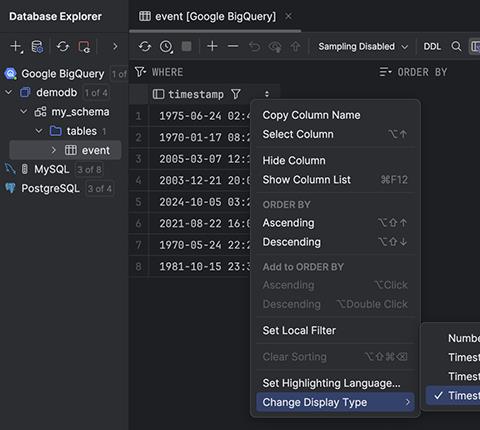Collapse the tables folder node
Viewport: 480px width, 430px height.
coord(39,131)
